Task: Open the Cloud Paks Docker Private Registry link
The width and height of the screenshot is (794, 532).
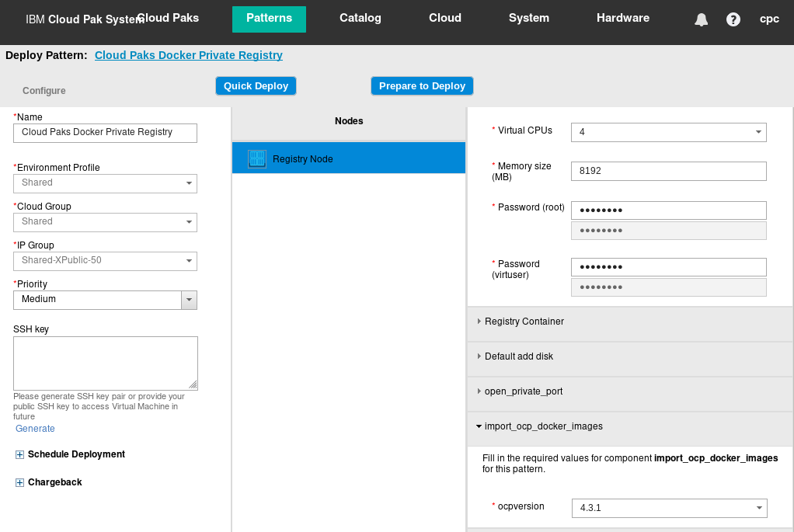Action: coord(188,55)
